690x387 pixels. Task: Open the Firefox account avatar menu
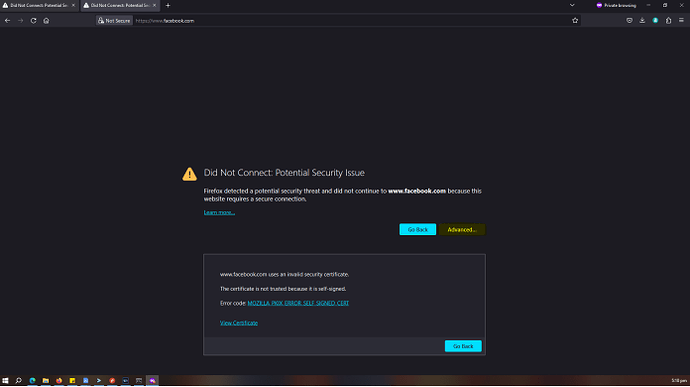(655, 21)
